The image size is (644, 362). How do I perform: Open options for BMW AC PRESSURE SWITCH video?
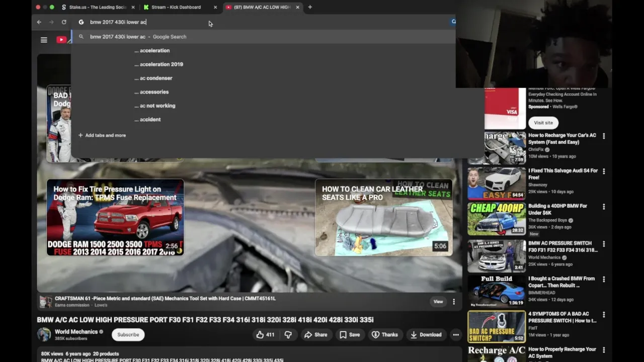604,244
